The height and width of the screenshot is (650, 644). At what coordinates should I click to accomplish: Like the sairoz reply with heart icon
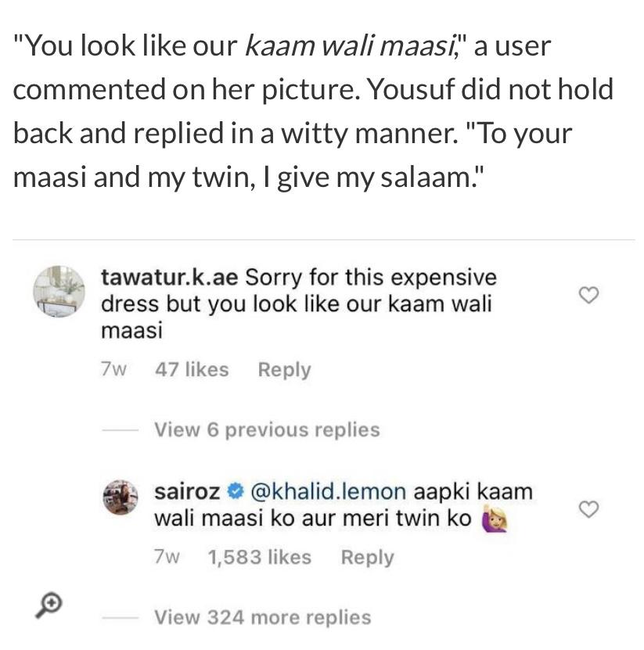[589, 509]
